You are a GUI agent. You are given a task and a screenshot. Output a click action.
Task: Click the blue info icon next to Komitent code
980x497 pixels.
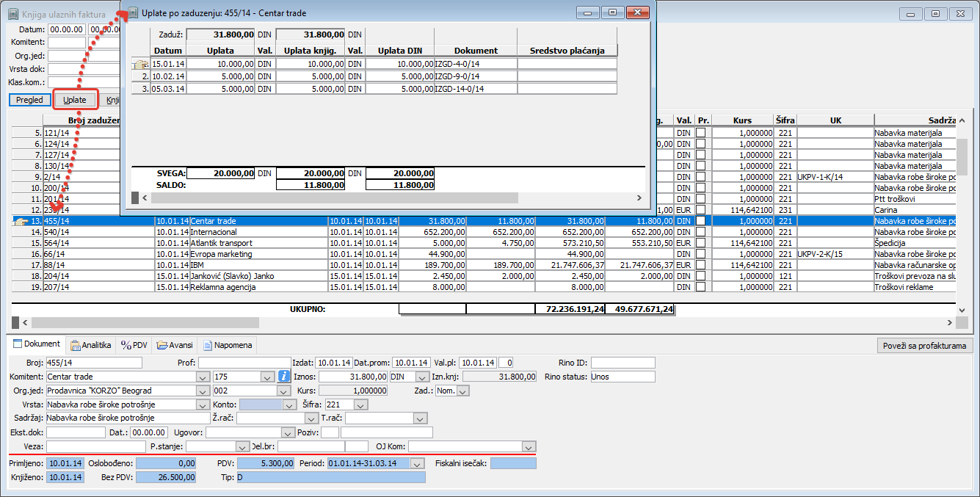tap(285, 377)
